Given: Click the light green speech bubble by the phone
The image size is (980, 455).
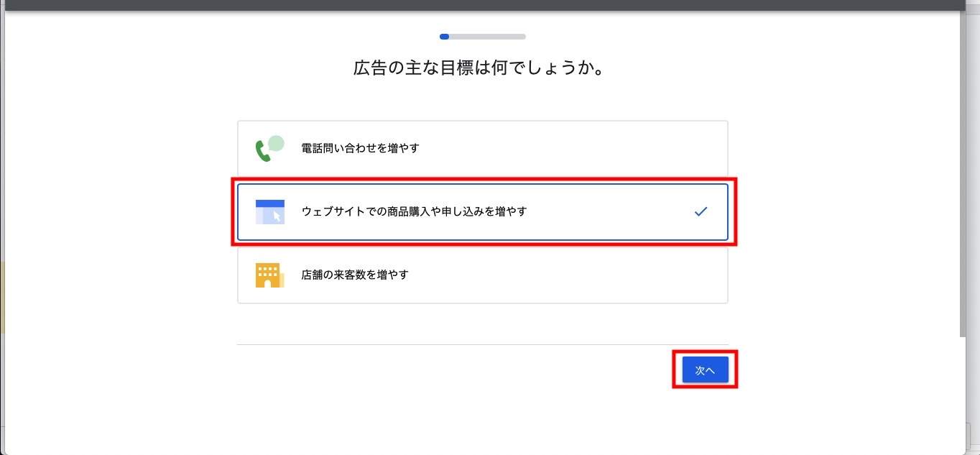Looking at the screenshot, I should coord(276,142).
